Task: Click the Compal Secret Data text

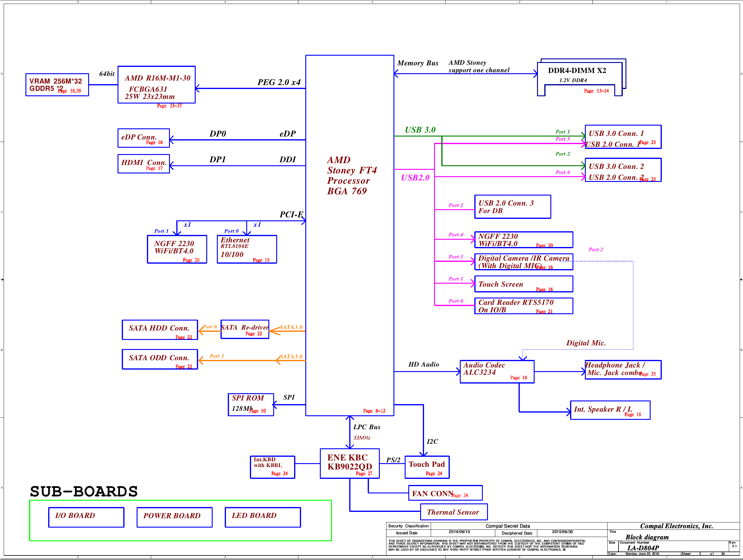Action: pos(508,526)
